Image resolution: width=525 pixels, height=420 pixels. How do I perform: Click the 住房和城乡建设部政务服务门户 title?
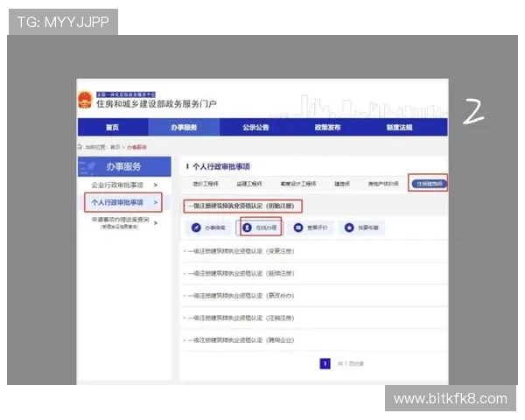157,104
